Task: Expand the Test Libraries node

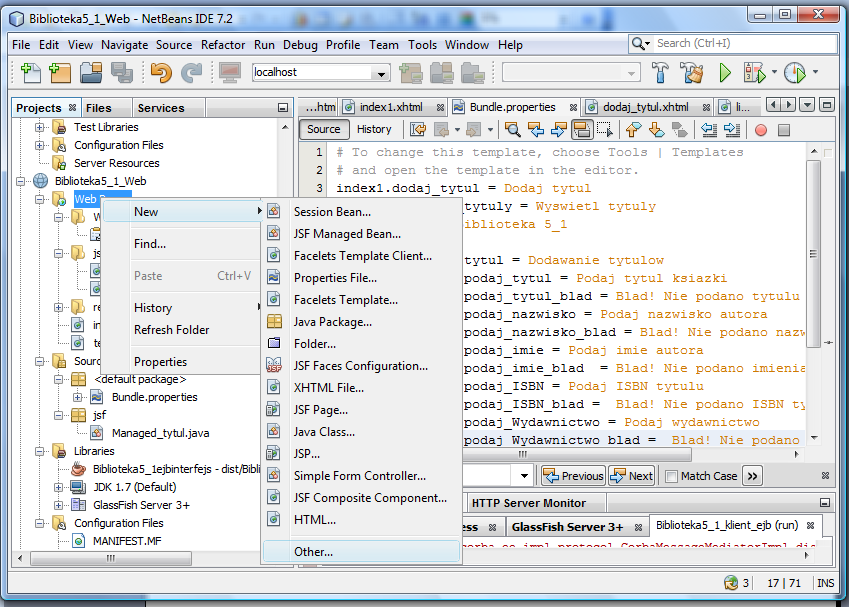Action: click(x=40, y=128)
